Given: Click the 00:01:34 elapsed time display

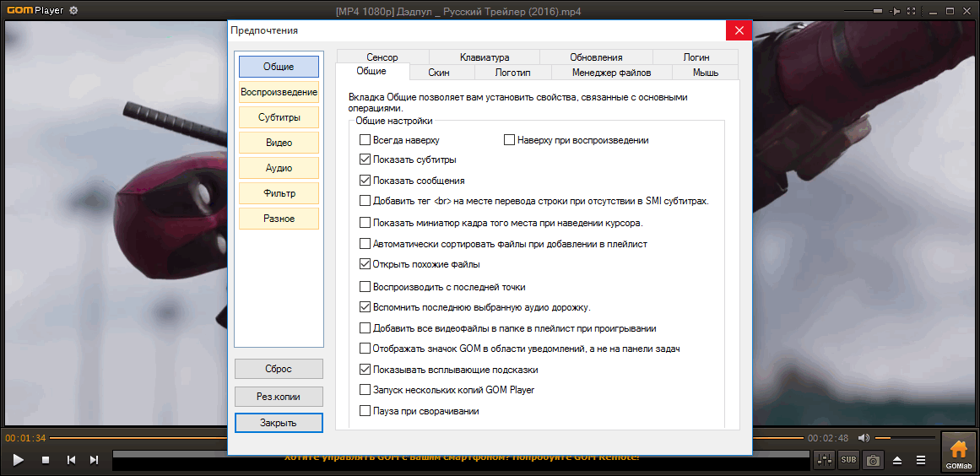Looking at the screenshot, I should point(25,438).
